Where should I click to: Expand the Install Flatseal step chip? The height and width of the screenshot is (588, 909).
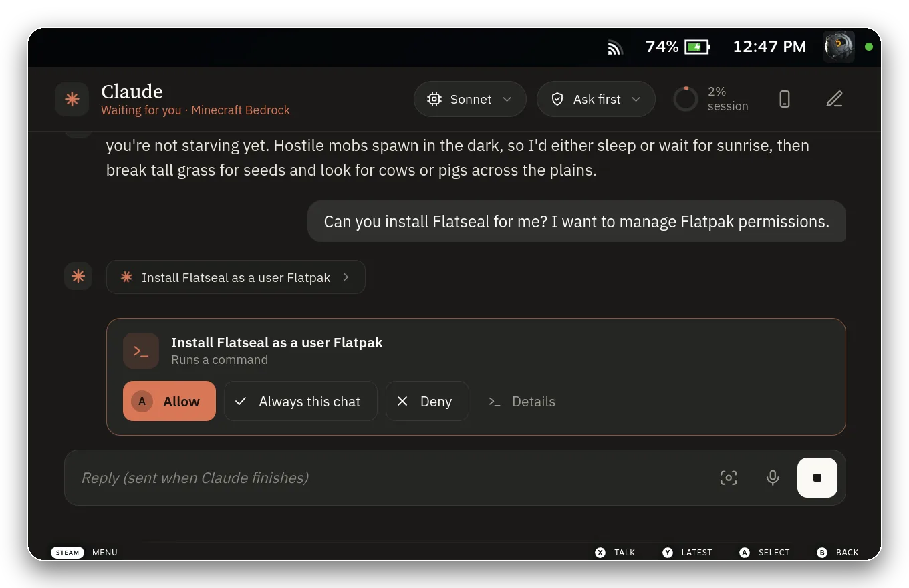236,277
